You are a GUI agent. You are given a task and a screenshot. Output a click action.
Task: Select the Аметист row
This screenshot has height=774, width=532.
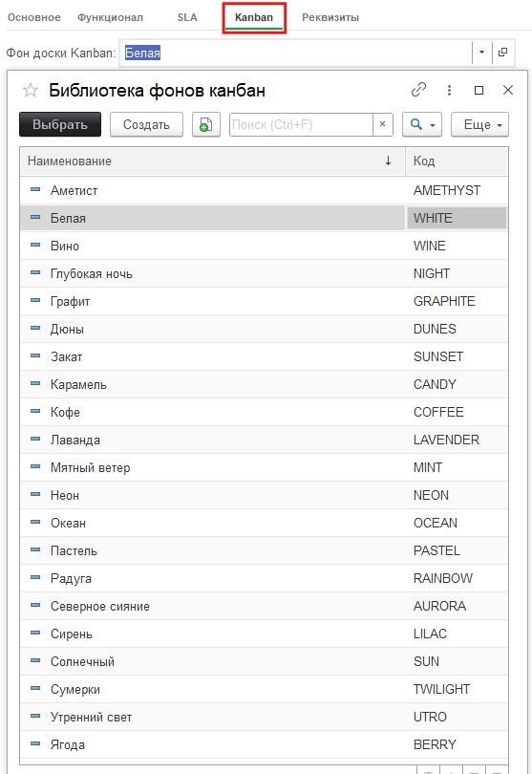pos(264,190)
